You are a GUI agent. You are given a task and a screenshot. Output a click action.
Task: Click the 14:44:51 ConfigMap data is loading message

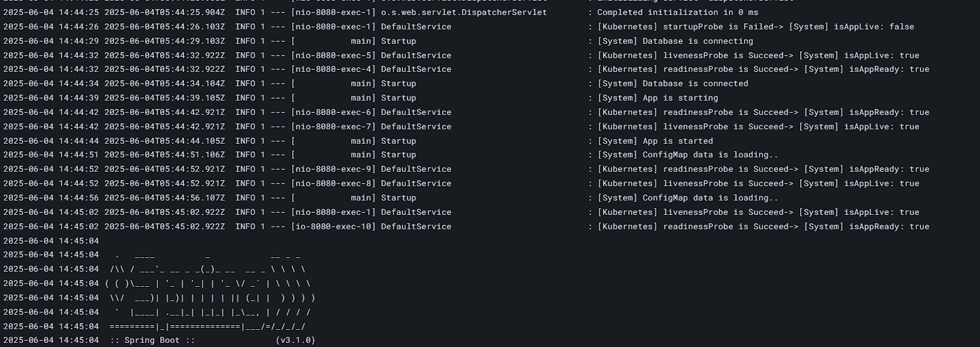688,155
